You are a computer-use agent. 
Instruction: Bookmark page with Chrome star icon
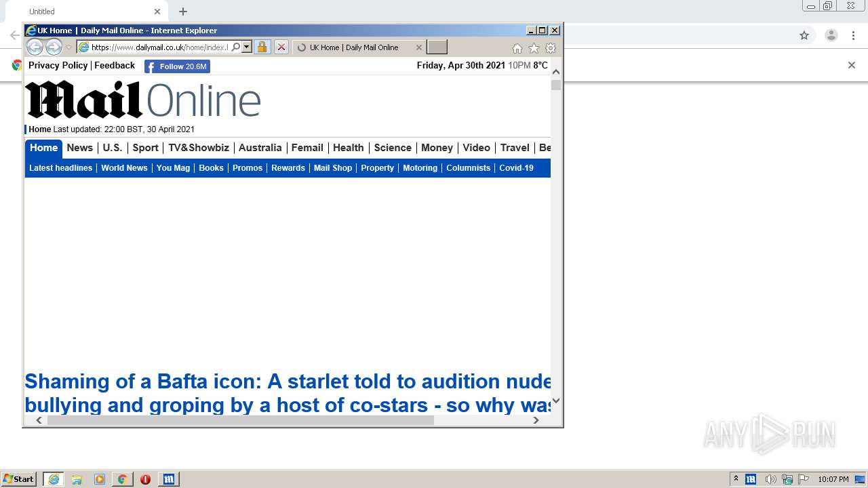(804, 35)
